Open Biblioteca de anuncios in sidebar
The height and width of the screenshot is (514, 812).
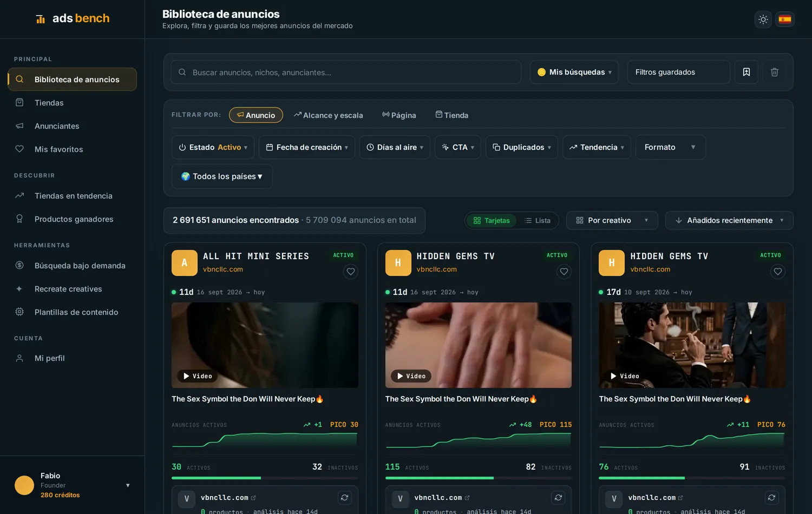click(72, 79)
